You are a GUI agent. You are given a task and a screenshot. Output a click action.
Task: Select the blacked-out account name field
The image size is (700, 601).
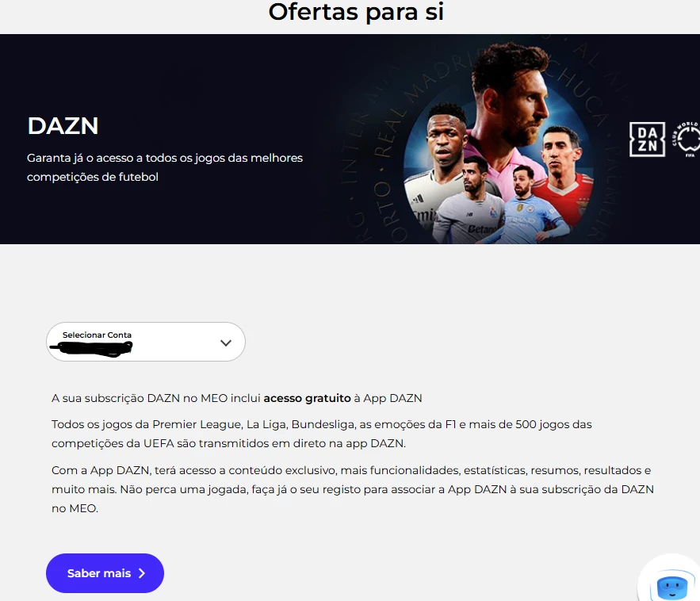tap(91, 349)
